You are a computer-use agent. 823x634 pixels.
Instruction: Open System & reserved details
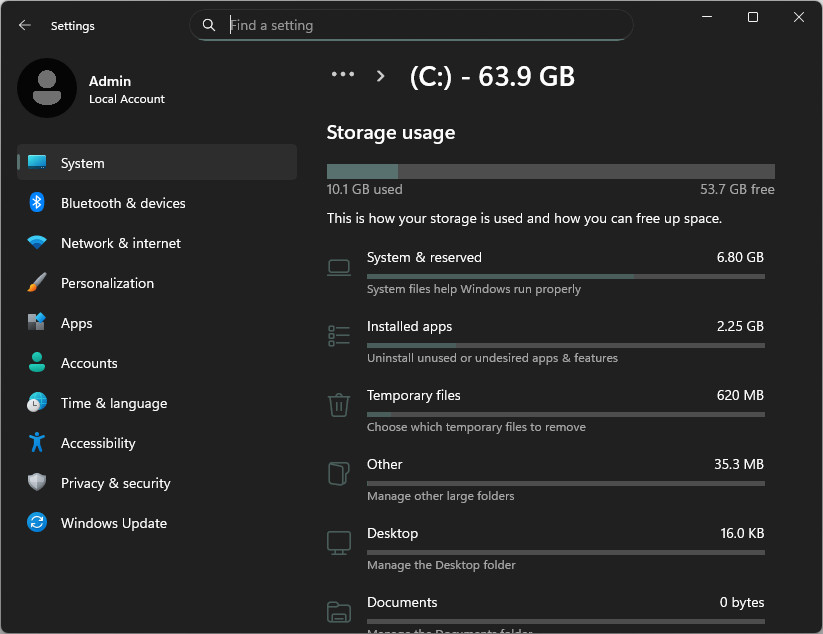coord(546,273)
